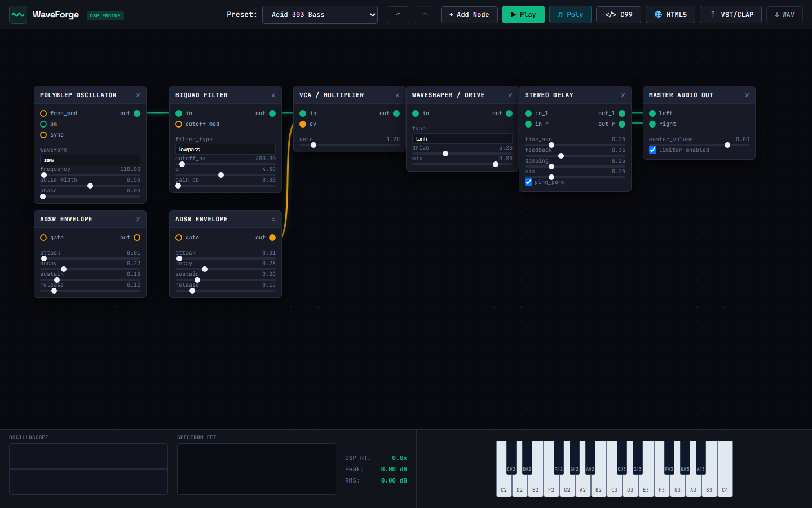Click the redo arrow button
The width and height of the screenshot is (812, 508).
click(x=425, y=15)
